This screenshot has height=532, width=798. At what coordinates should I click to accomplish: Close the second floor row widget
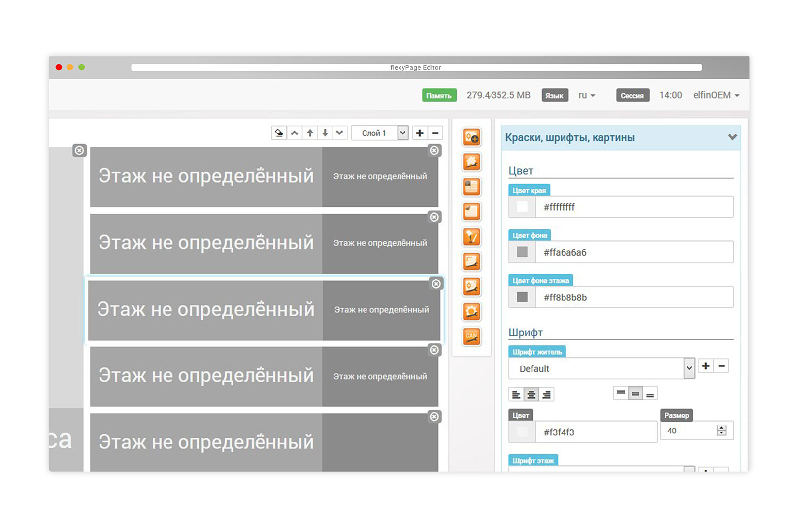pyautogui.click(x=434, y=217)
